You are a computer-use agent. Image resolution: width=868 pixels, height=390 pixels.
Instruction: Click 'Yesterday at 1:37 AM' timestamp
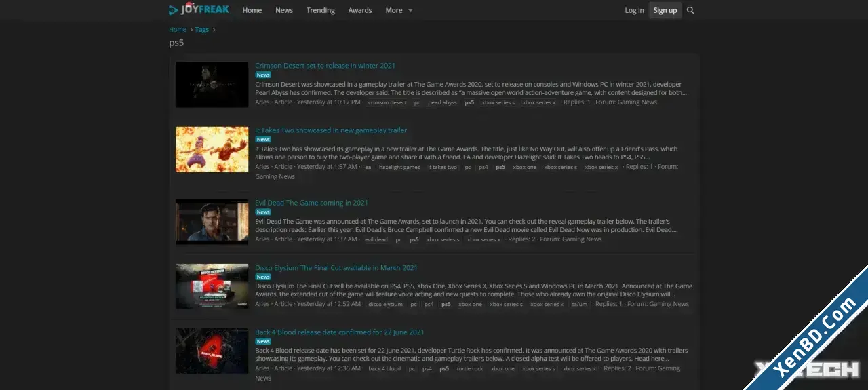(x=327, y=239)
